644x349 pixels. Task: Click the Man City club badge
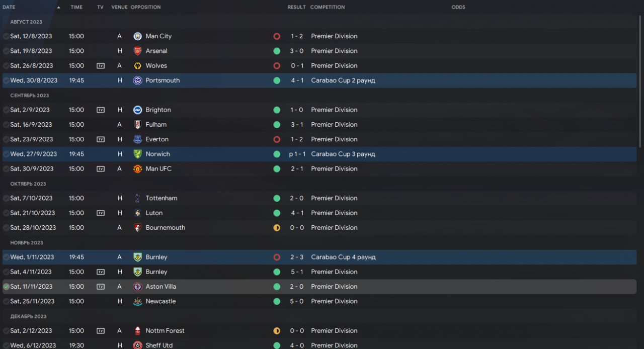[x=137, y=36]
